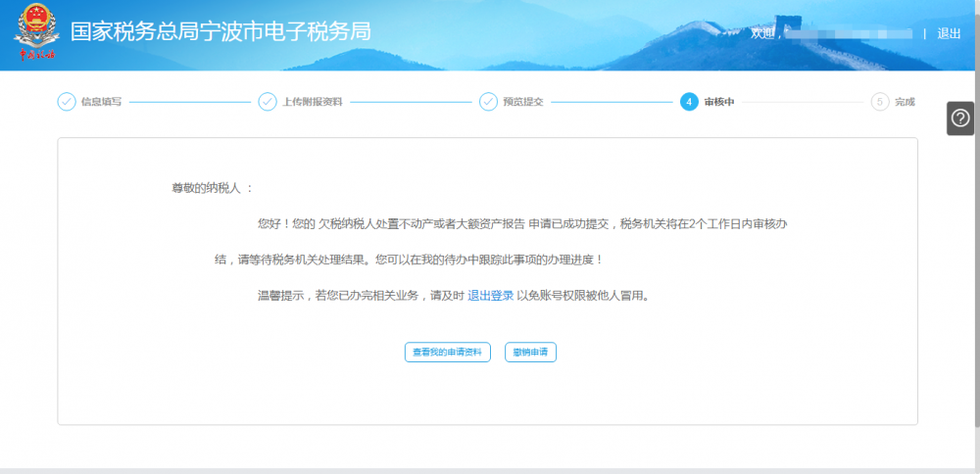Click the 欠税纳税人处置不动产或者大额资产报告 text
Viewport: 980px width, 474px height.
(421, 224)
